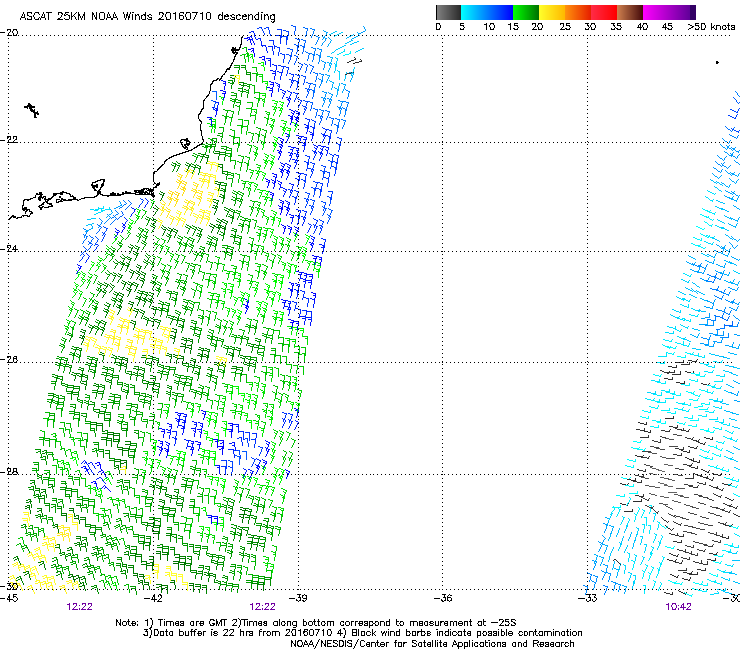Image resolution: width=740 pixels, height=650 pixels.
Task: Click the latitude label "-24"
Action: [9, 248]
